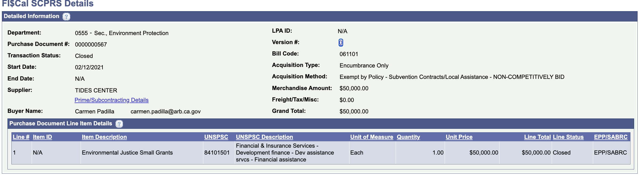This screenshot has width=644, height=179.
Task: Click help icon beside Line Item Details
Action: [x=119, y=124]
